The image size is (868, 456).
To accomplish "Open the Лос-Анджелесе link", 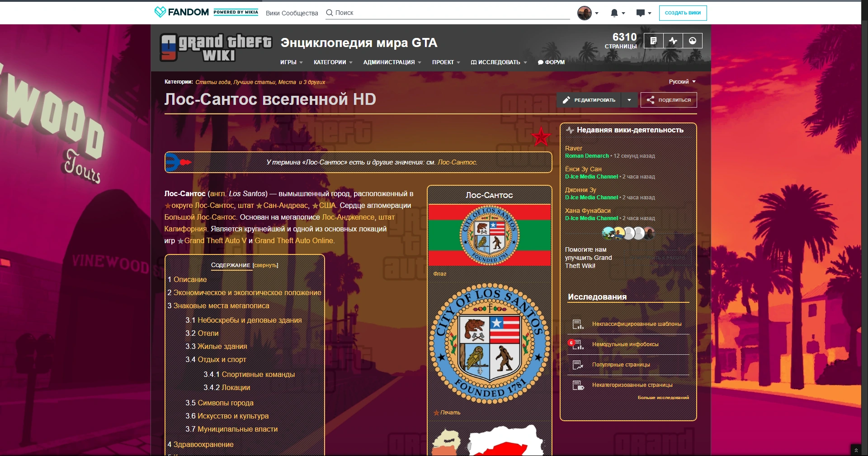I will [x=348, y=217].
